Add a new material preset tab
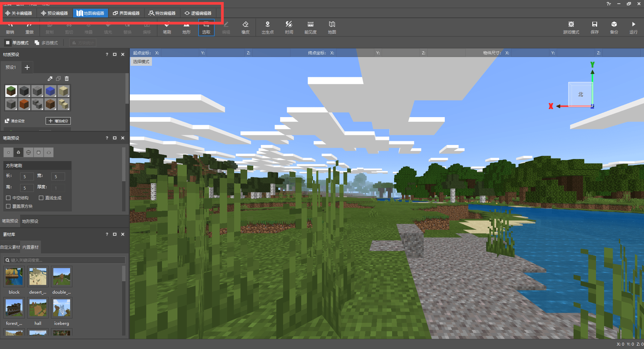The width and height of the screenshot is (644, 349). [x=27, y=67]
